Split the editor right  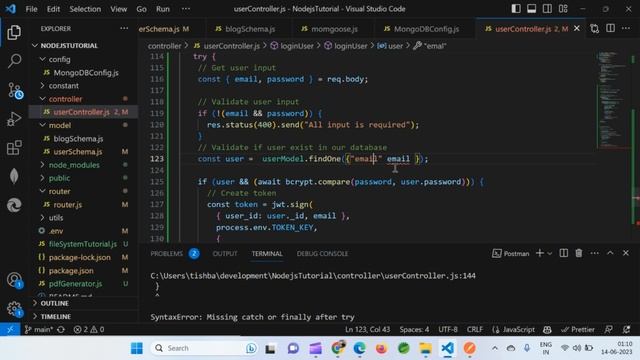pyautogui.click(x=610, y=28)
